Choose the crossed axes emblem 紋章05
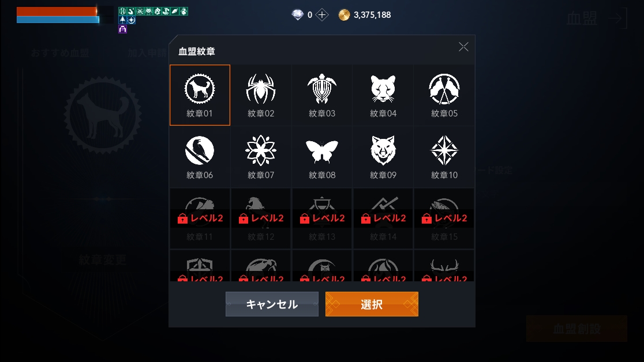The width and height of the screenshot is (644, 362). click(x=444, y=95)
